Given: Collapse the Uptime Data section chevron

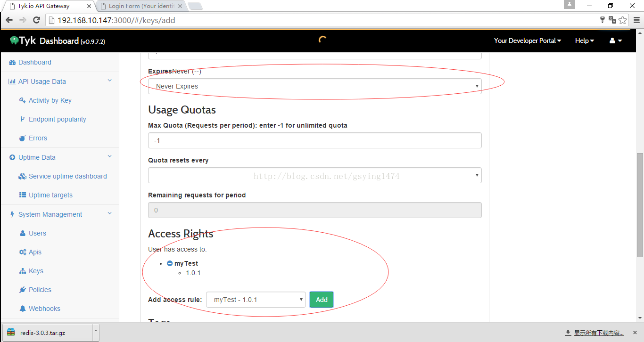Looking at the screenshot, I should (110, 156).
